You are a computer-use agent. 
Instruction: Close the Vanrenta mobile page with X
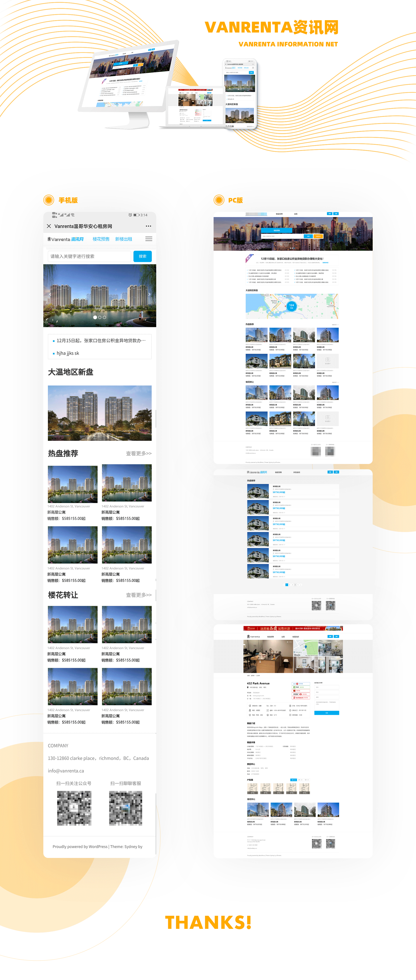tap(49, 226)
